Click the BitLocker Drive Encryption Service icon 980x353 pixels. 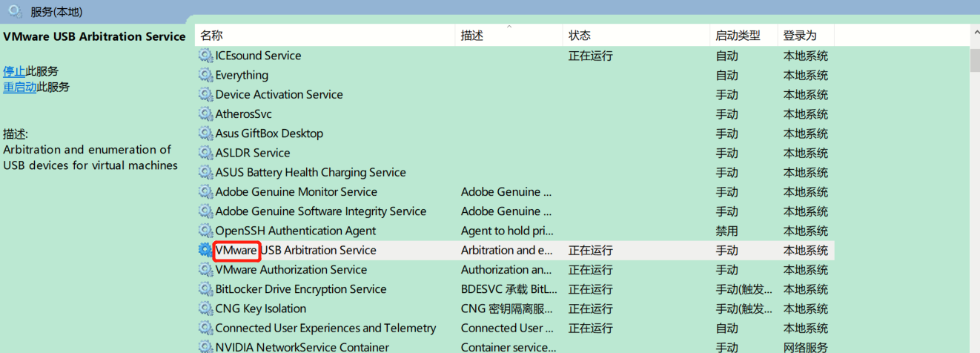point(205,289)
